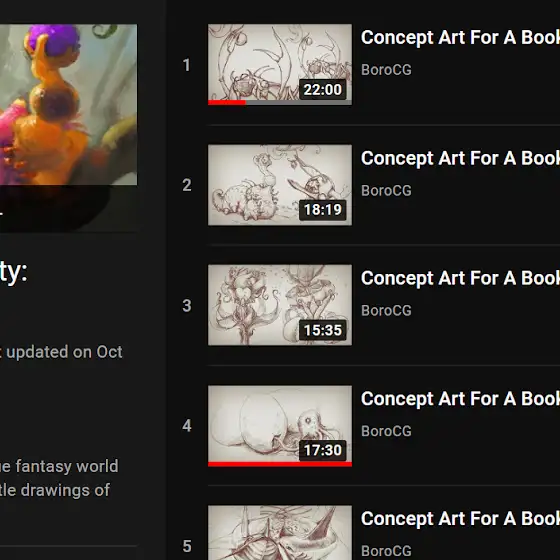Click the fourth video's Concept Art title
Screen dimensions: 560x560
pyautogui.click(x=460, y=399)
